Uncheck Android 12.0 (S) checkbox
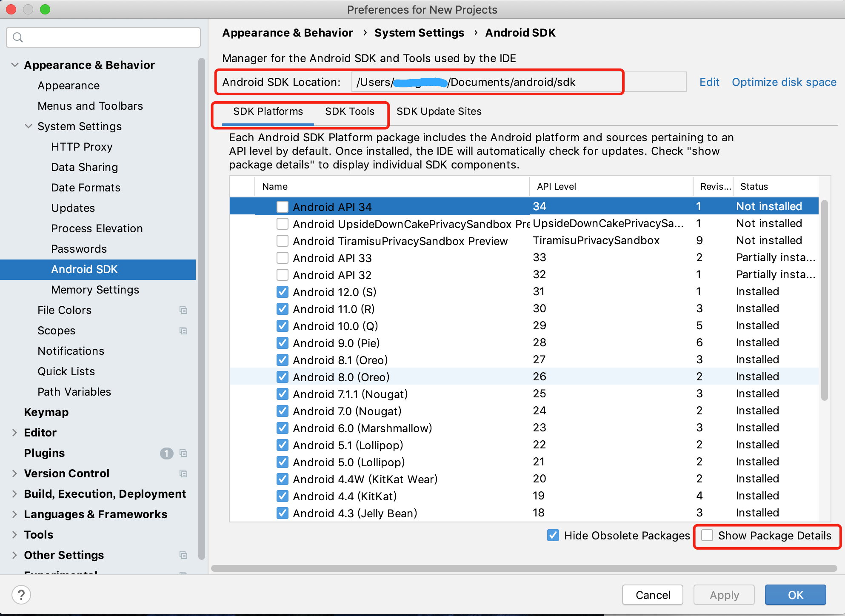The width and height of the screenshot is (845, 616). [x=283, y=292]
